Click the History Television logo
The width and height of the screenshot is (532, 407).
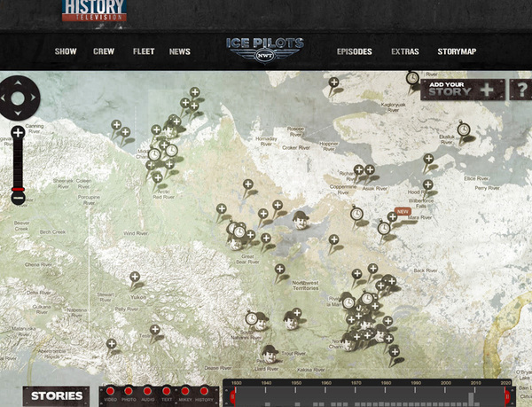pyautogui.click(x=94, y=10)
